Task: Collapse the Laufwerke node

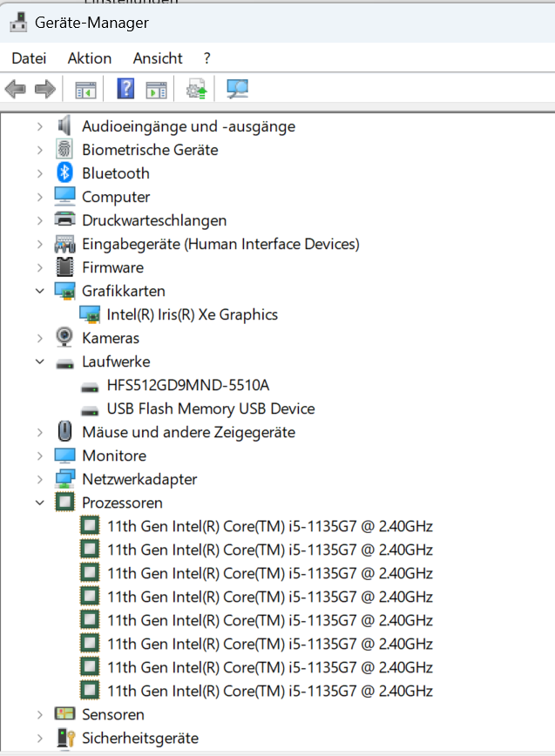Action: pos(40,361)
